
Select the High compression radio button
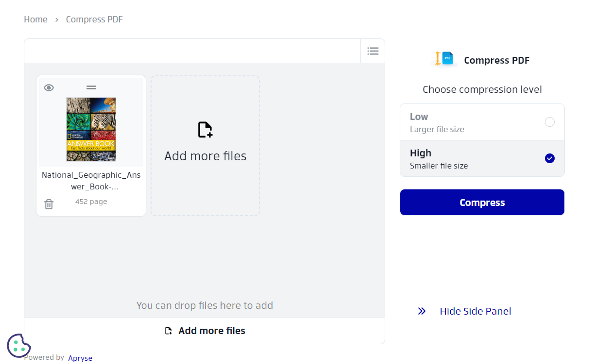[550, 158]
